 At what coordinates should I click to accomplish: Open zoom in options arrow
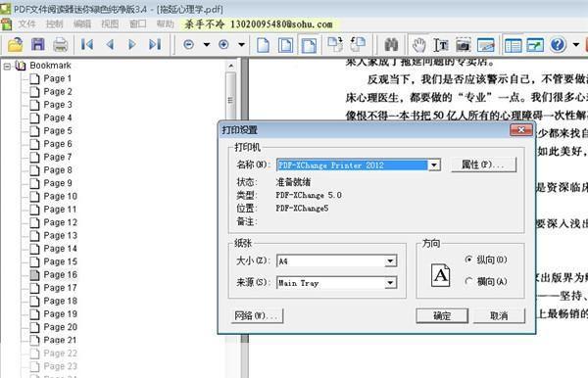tap(241, 45)
